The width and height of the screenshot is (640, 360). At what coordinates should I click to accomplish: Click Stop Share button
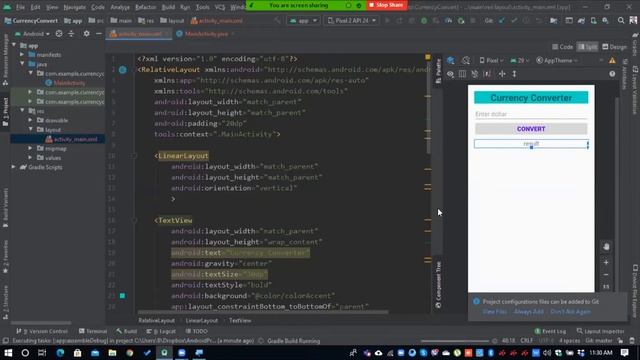pos(386,5)
